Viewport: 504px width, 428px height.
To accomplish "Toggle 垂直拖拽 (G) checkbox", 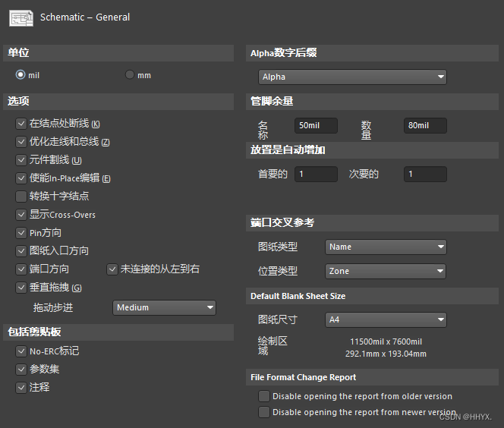I will 21,288.
